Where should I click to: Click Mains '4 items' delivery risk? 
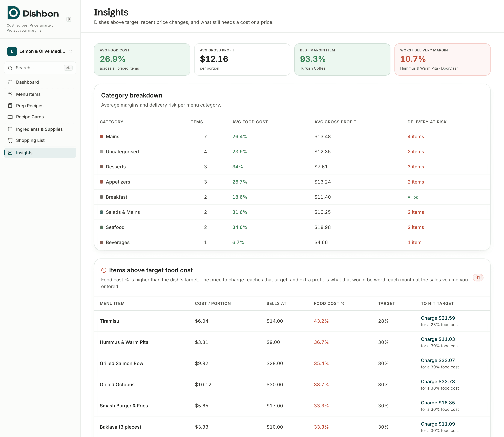click(416, 136)
